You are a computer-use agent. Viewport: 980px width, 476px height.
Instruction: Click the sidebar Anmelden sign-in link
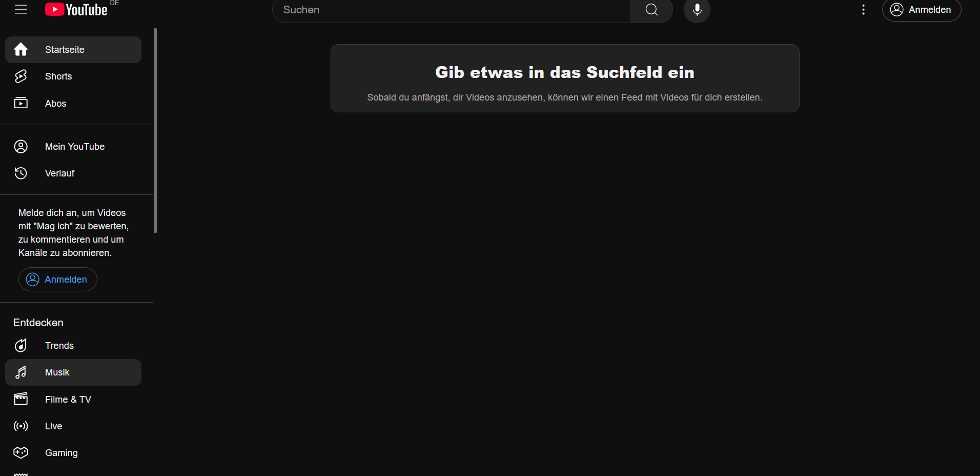click(57, 279)
